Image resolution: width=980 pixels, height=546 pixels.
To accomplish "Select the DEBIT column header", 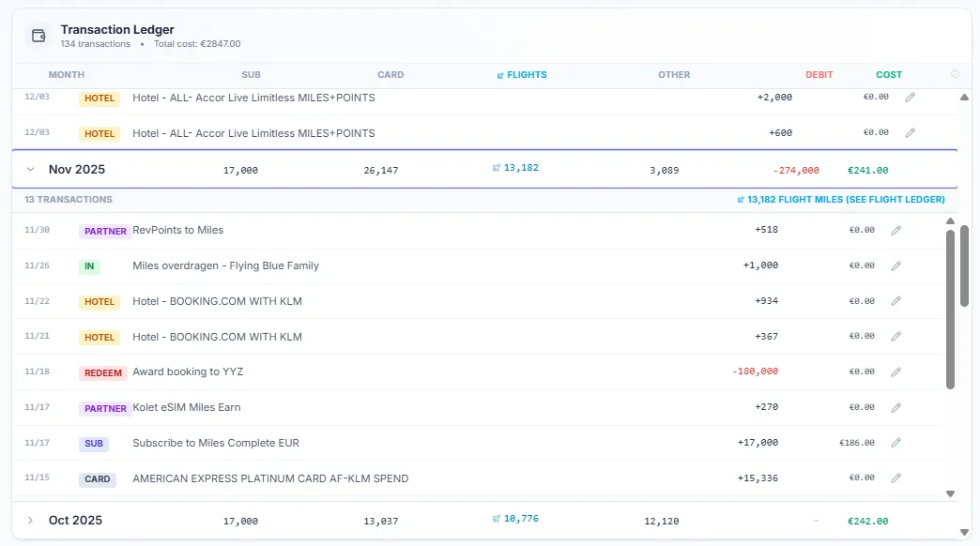I will point(819,74).
